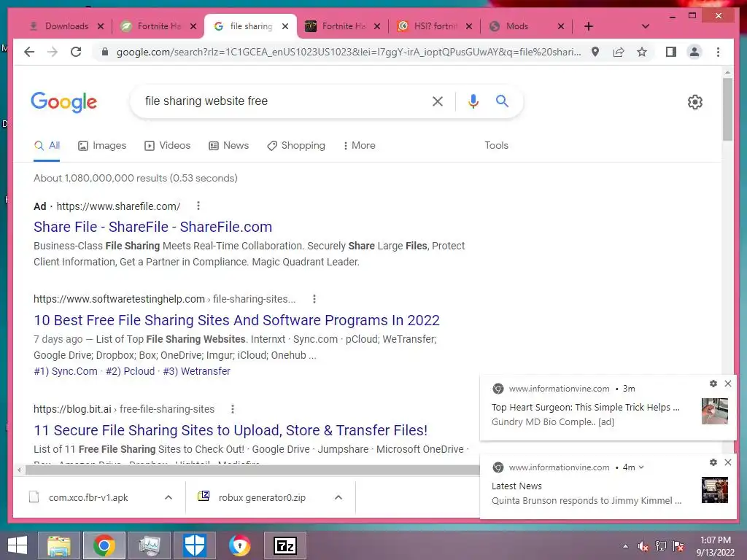747x560 pixels.
Task: Open 11 Secure File Sharing Sites result
Action: tap(231, 430)
